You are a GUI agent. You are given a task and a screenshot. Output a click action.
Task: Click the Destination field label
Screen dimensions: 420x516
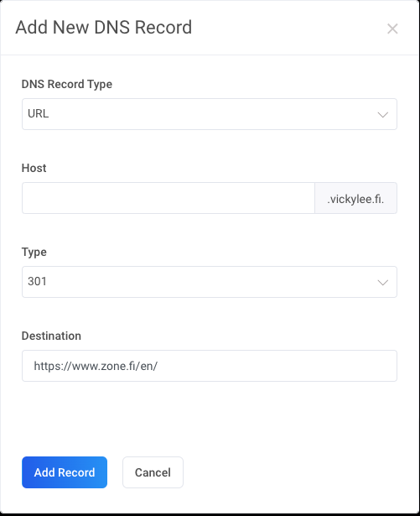(51, 336)
